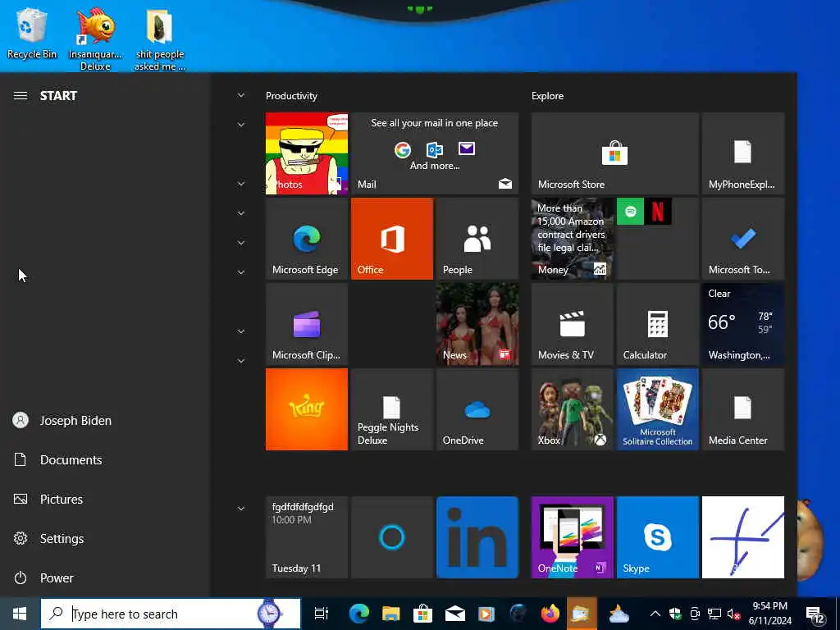Open File Explorer from the taskbar
This screenshot has width=840, height=630.
(390, 614)
